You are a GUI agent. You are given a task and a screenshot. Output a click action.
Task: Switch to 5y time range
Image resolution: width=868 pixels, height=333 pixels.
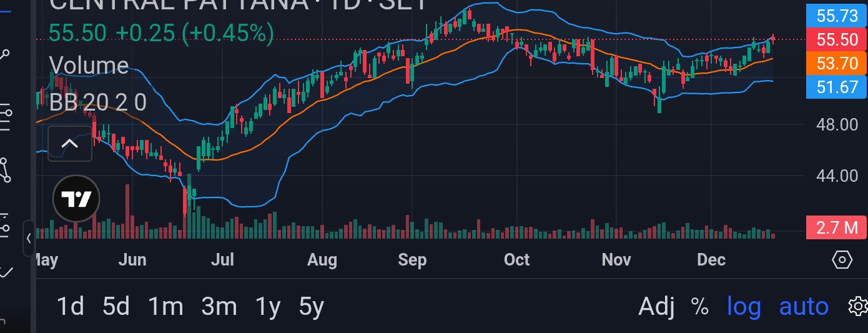click(x=311, y=306)
